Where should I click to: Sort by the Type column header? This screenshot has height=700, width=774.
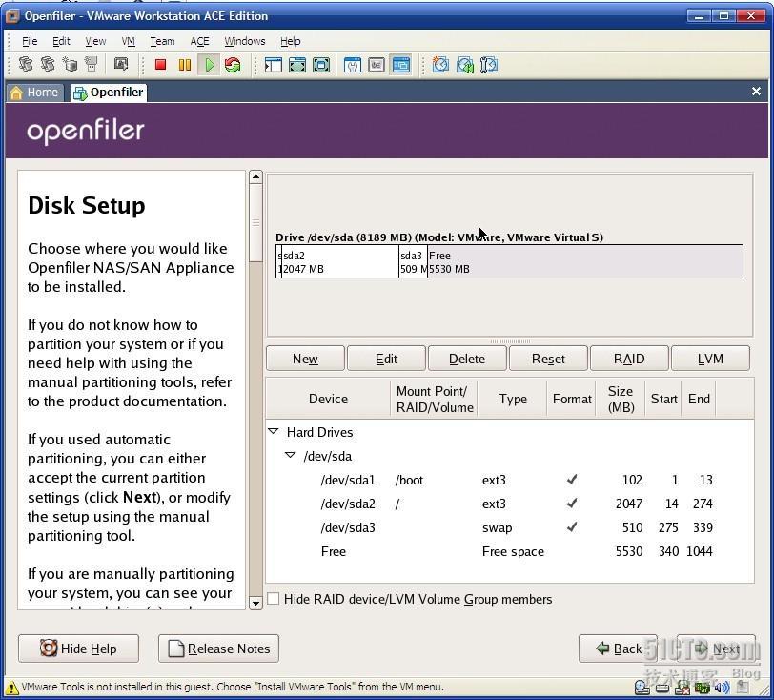[513, 399]
